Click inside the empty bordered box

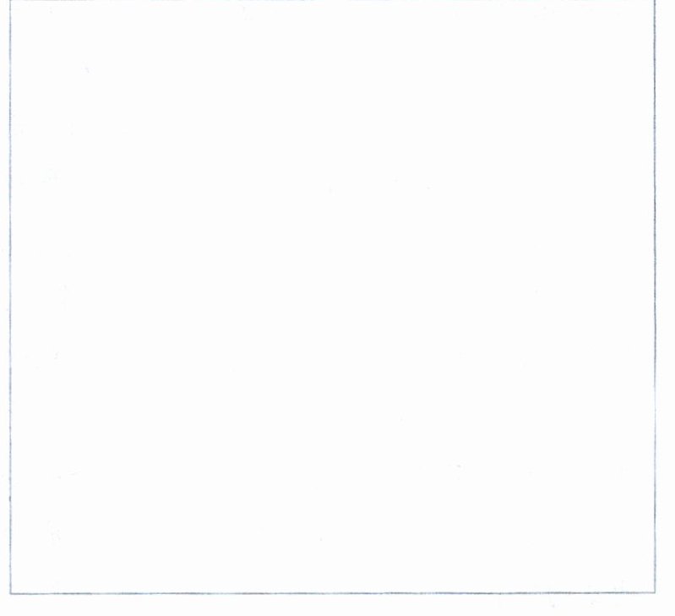coord(332,296)
